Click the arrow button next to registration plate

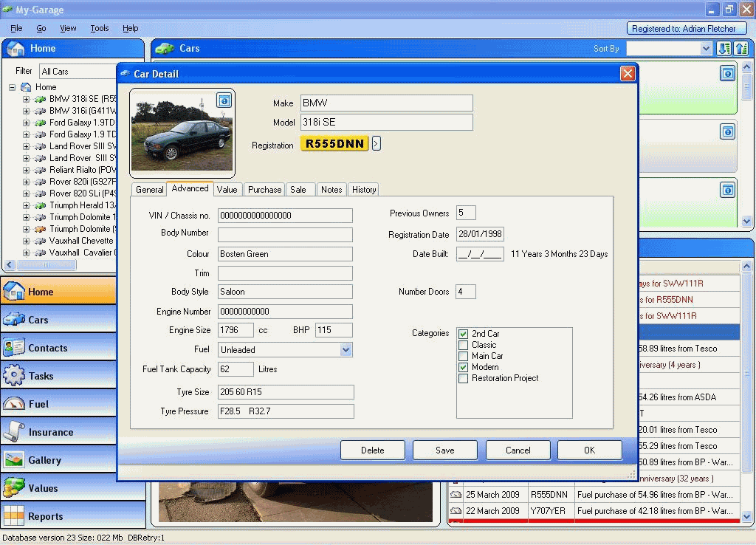click(x=376, y=143)
